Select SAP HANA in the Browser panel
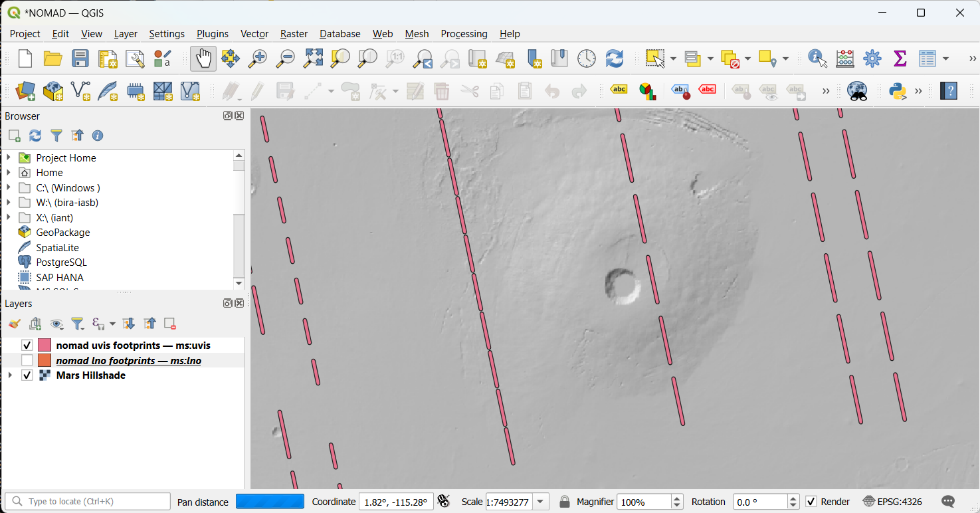The width and height of the screenshot is (980, 513). pos(60,277)
